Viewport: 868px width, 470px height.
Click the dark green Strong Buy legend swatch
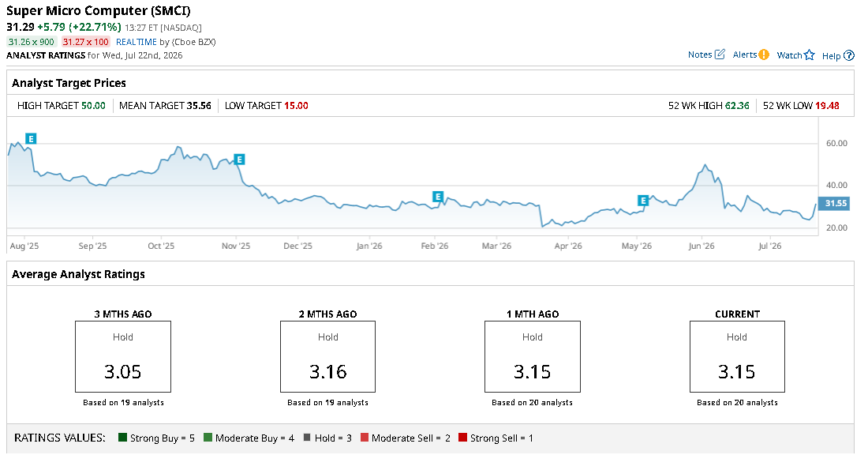tap(123, 438)
